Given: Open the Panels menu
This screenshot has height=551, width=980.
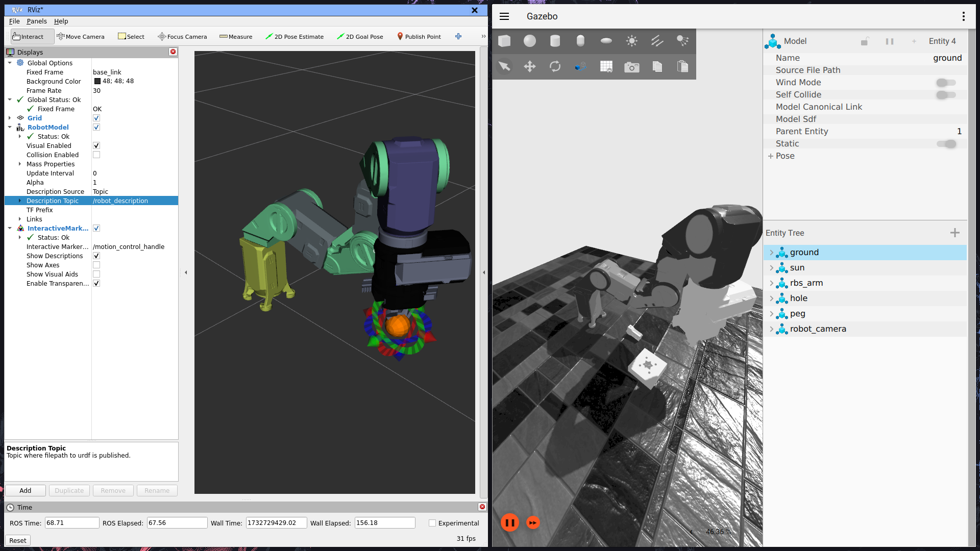Looking at the screenshot, I should point(37,21).
